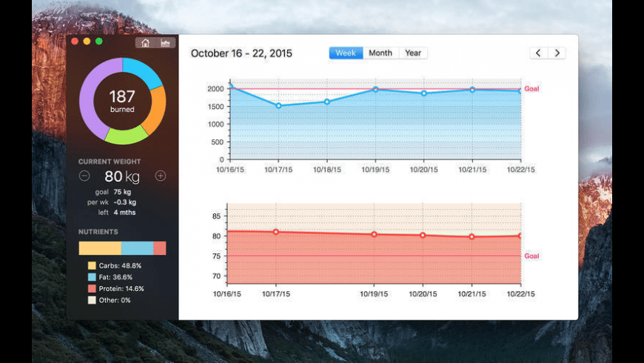The height and width of the screenshot is (363, 644).
Task: Click the Fat: 36.6% label
Action: coord(115,277)
